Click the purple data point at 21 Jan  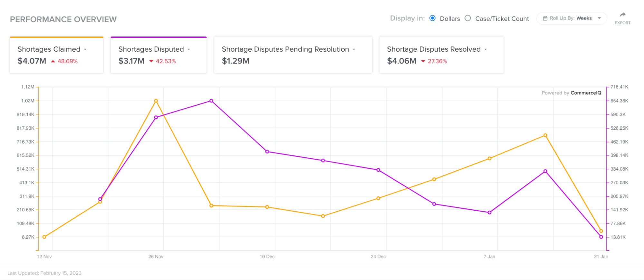[601, 237]
